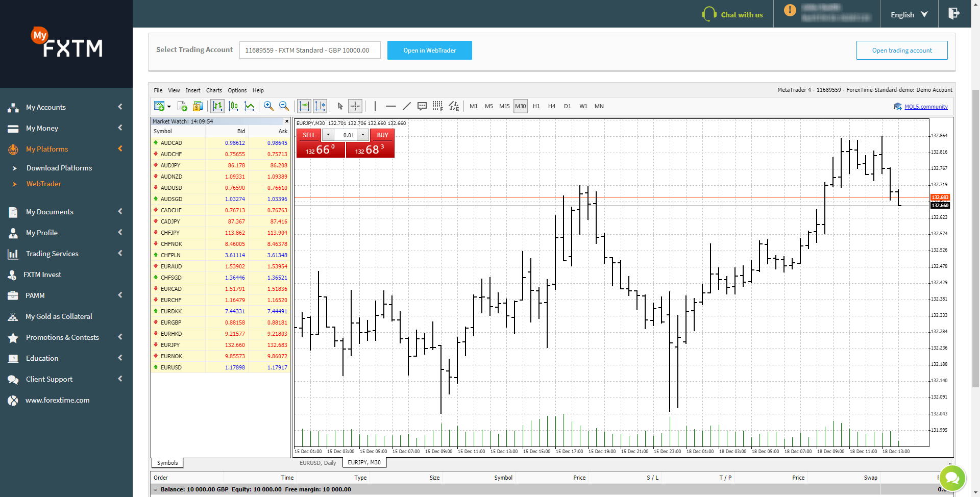Click the logout icon
The image size is (980, 497).
[x=954, y=13]
